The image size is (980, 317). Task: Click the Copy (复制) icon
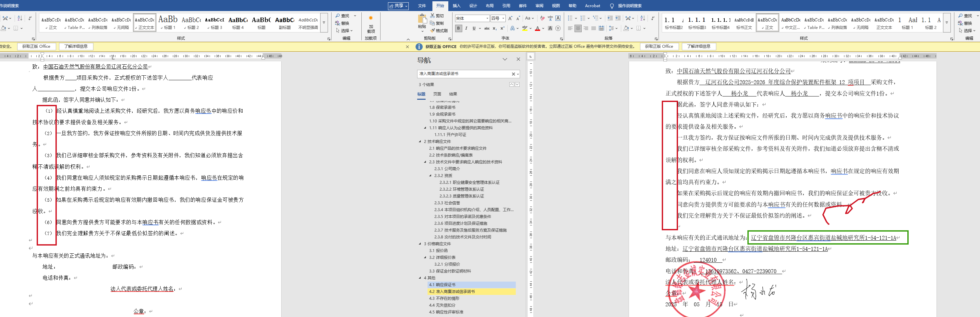click(x=432, y=23)
